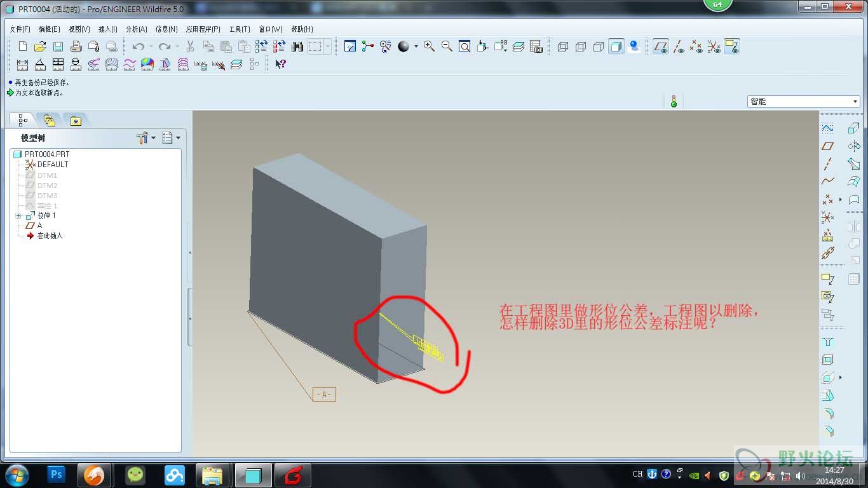Select the Hole tool in right toolbar
The height and width of the screenshot is (488, 868).
point(827,342)
